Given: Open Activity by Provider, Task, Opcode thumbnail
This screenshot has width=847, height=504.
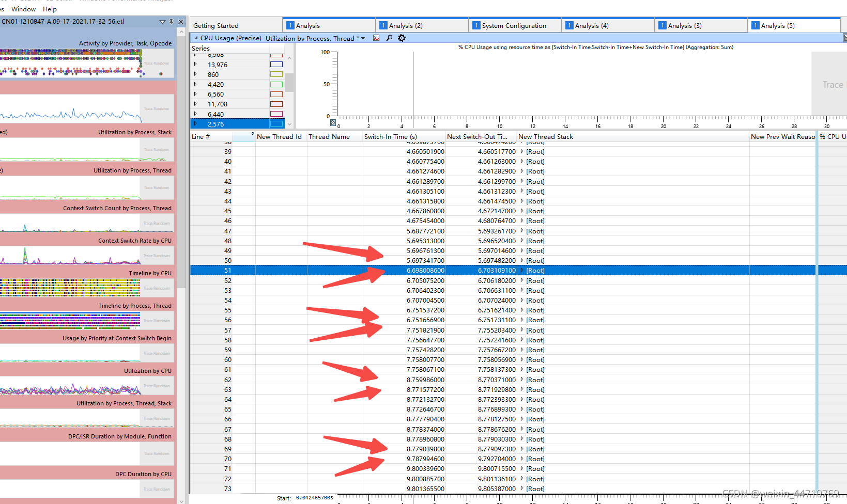Looking at the screenshot, I should pos(87,63).
